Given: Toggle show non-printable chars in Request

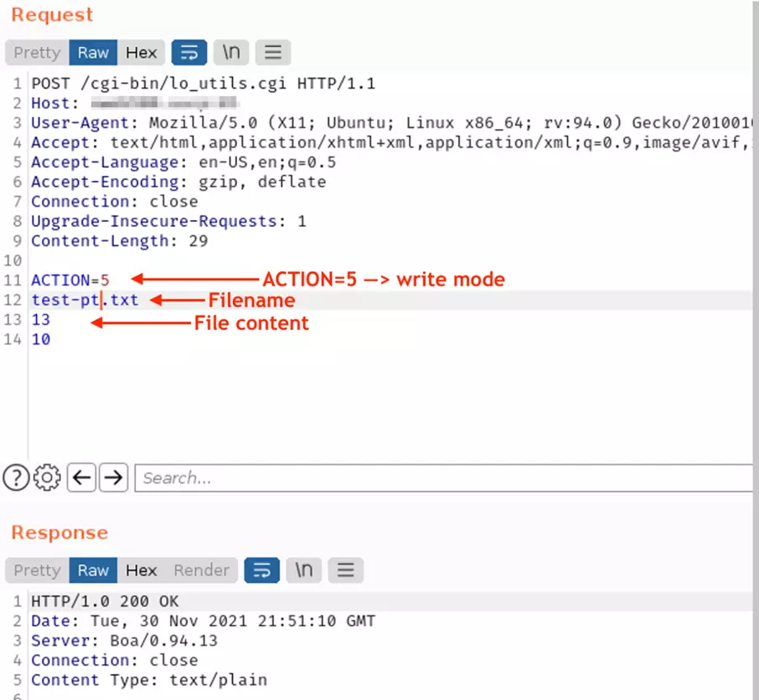Looking at the screenshot, I should [x=231, y=52].
